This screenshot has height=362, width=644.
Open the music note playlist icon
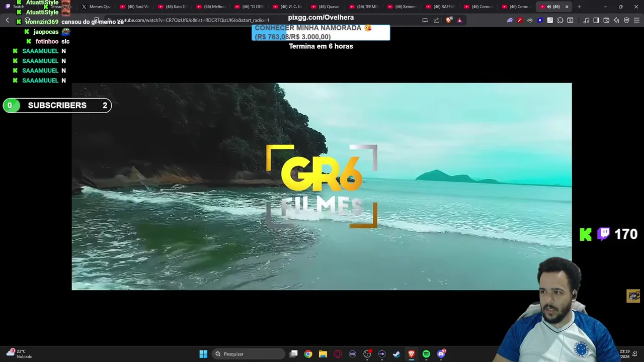pos(586,20)
